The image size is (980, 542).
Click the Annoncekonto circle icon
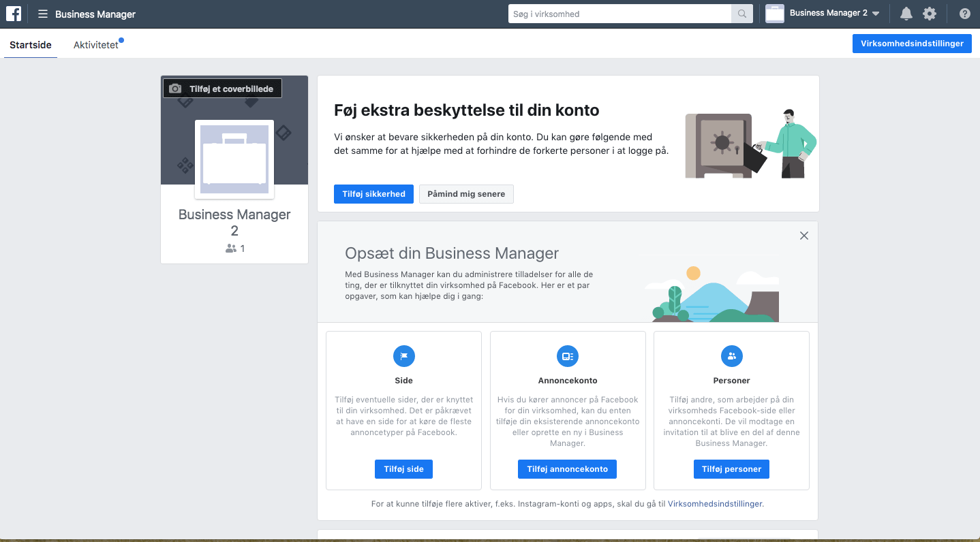point(568,356)
